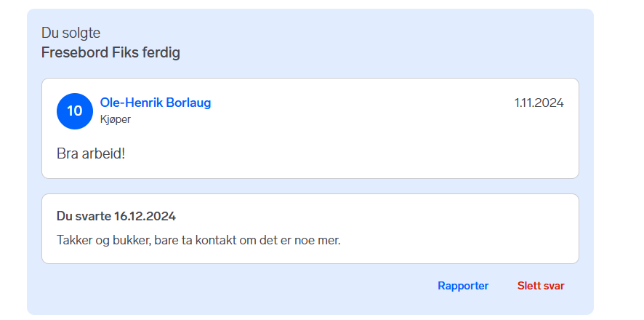Open Ole-Henrik Borlaug's profile link
The height and width of the screenshot is (320, 644).
coord(156,103)
